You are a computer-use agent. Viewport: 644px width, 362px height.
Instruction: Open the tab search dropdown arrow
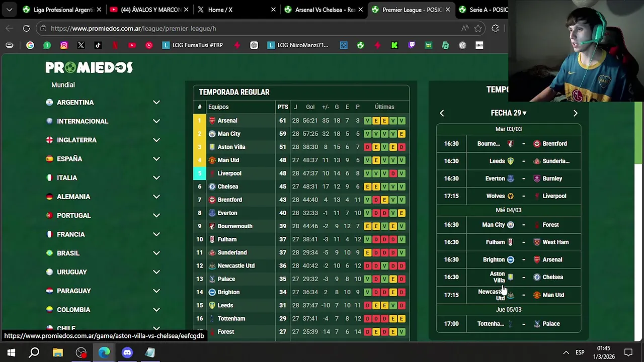(x=9, y=10)
